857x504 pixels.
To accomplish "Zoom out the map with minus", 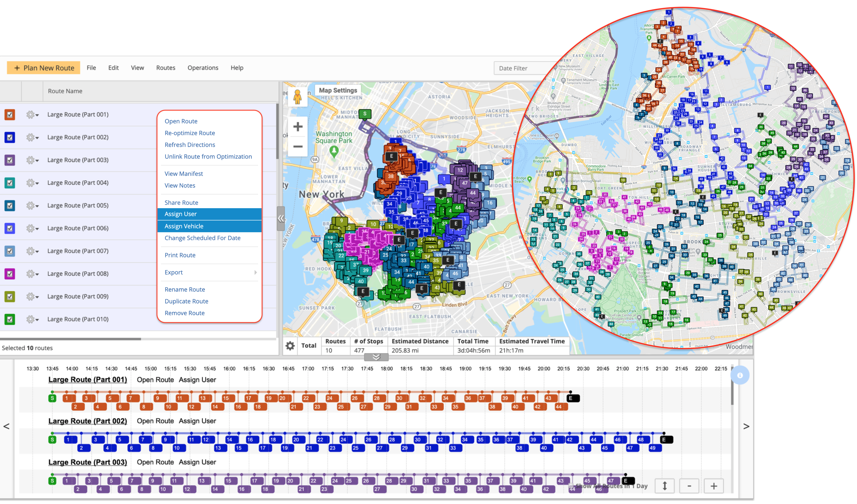I will pos(298,147).
